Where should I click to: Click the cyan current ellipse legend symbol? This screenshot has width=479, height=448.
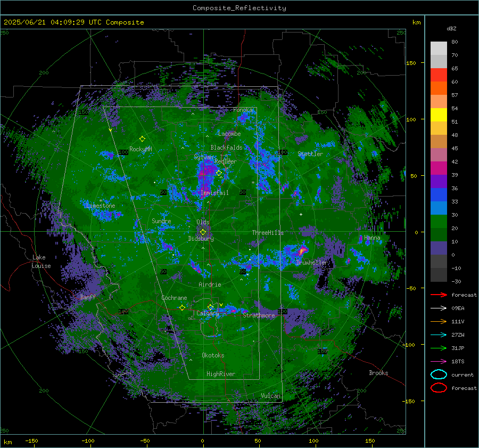pos(439,374)
